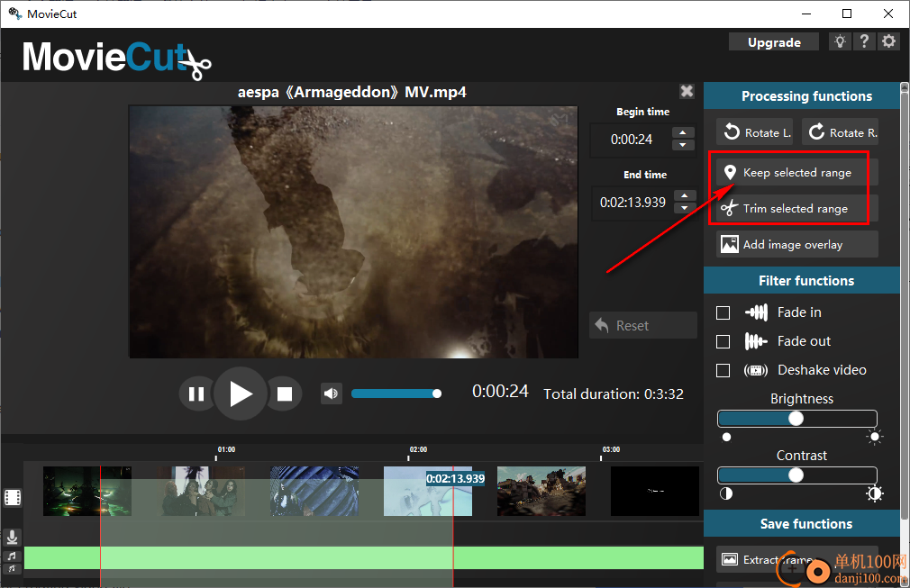
Task: Click the low brightness dot icon
Action: coord(726,438)
